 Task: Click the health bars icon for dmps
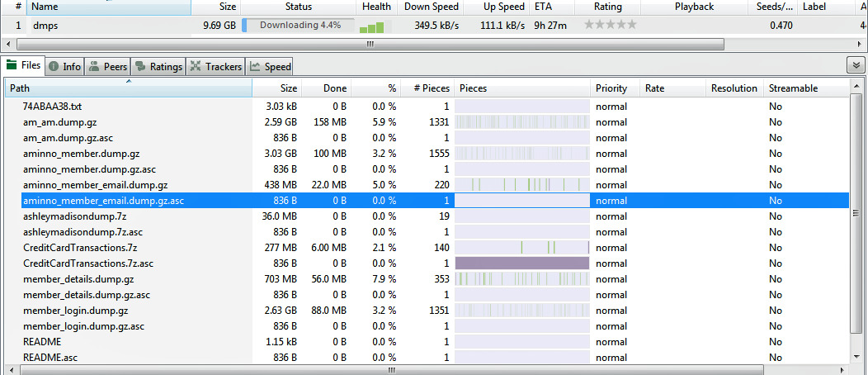coord(372,26)
